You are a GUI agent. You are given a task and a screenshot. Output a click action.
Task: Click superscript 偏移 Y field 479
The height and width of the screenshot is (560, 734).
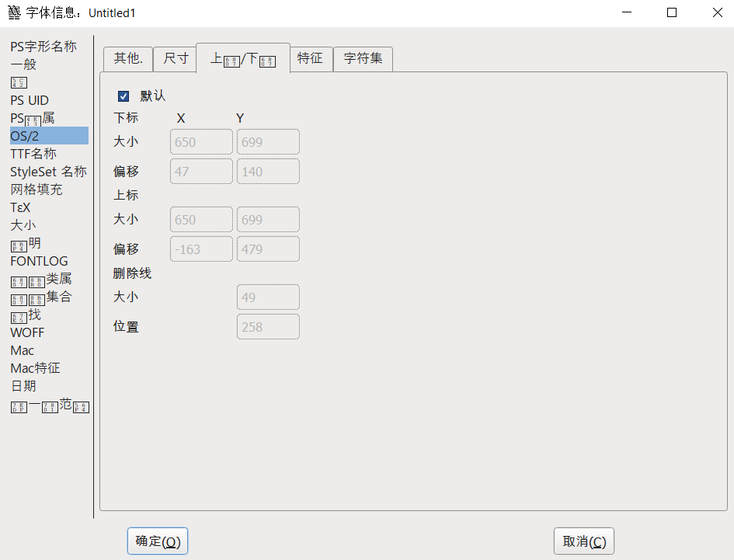tap(268, 249)
